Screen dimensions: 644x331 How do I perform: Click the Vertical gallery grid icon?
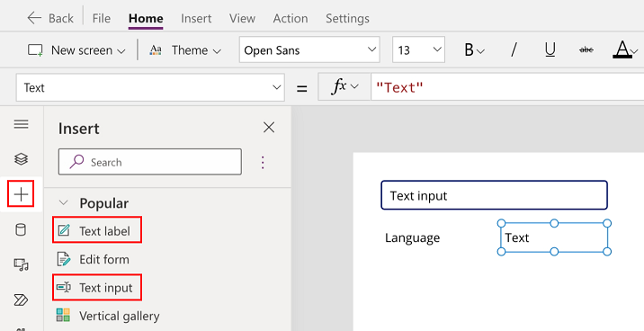63,316
